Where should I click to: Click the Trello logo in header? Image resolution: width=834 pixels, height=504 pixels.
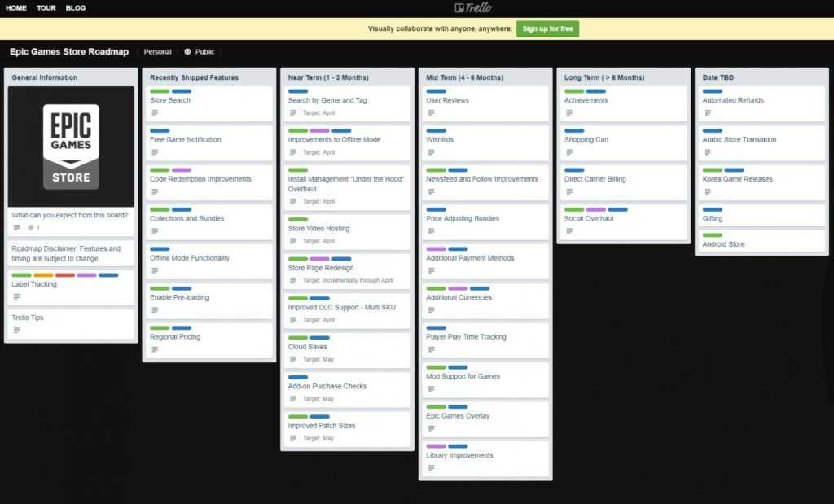[473, 8]
